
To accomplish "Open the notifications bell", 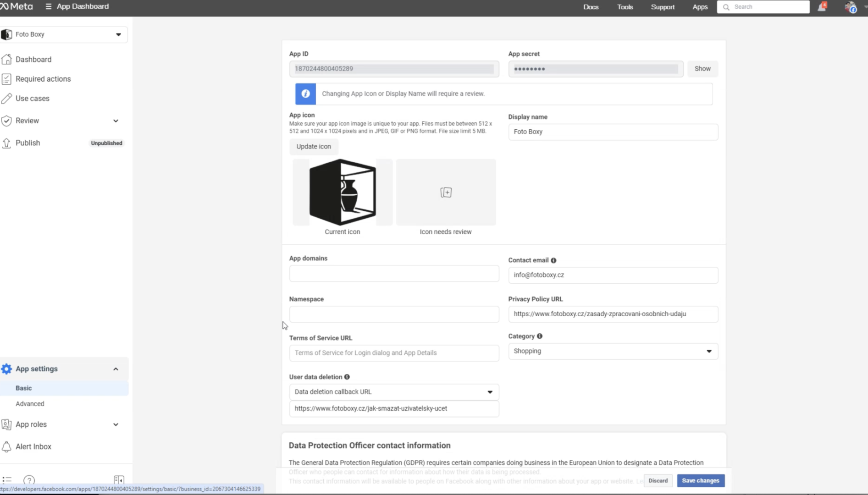I will 822,7.
